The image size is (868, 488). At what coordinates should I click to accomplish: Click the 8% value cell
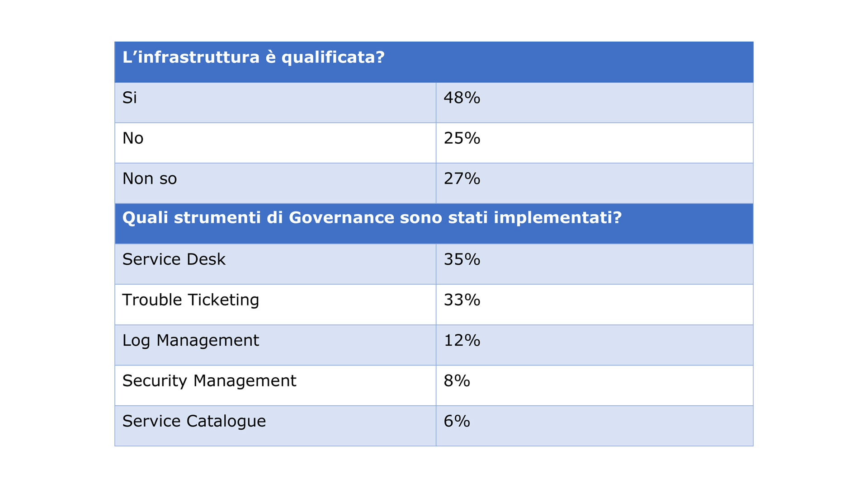[594, 385]
